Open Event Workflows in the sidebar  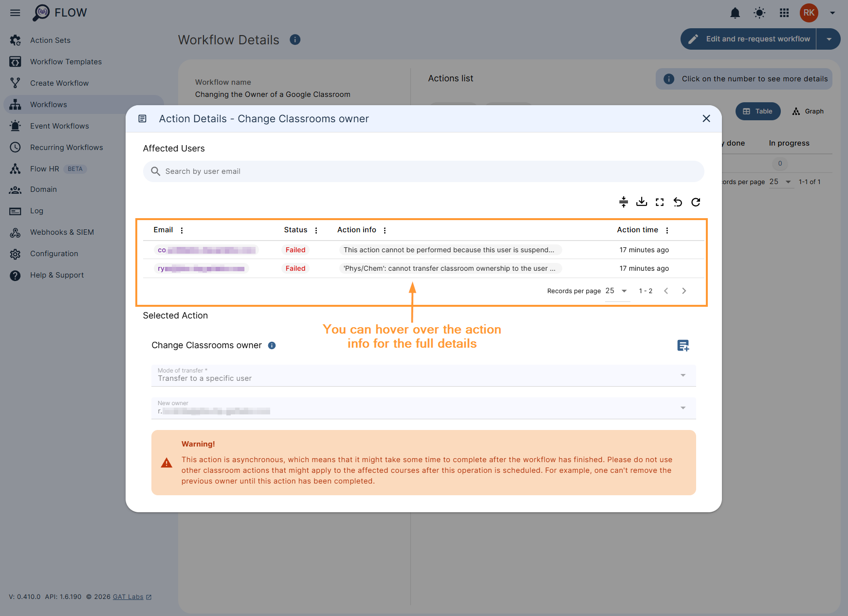pyautogui.click(x=59, y=126)
